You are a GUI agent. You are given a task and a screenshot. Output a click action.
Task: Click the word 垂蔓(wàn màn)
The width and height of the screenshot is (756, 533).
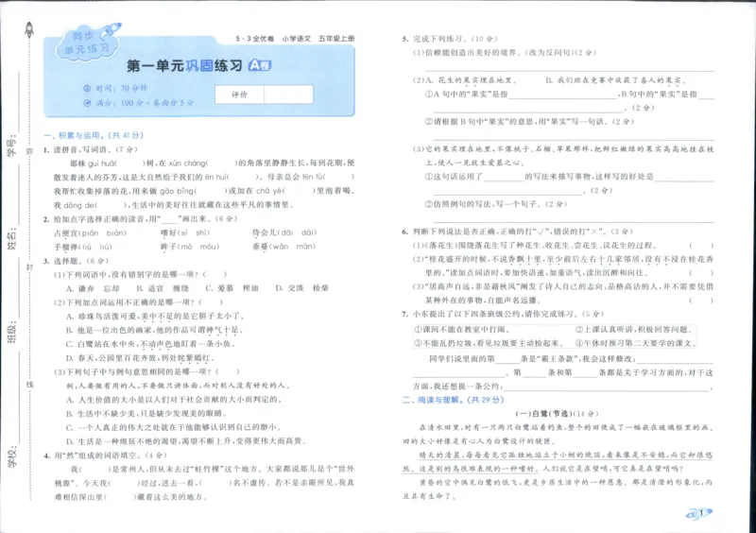tap(284, 247)
